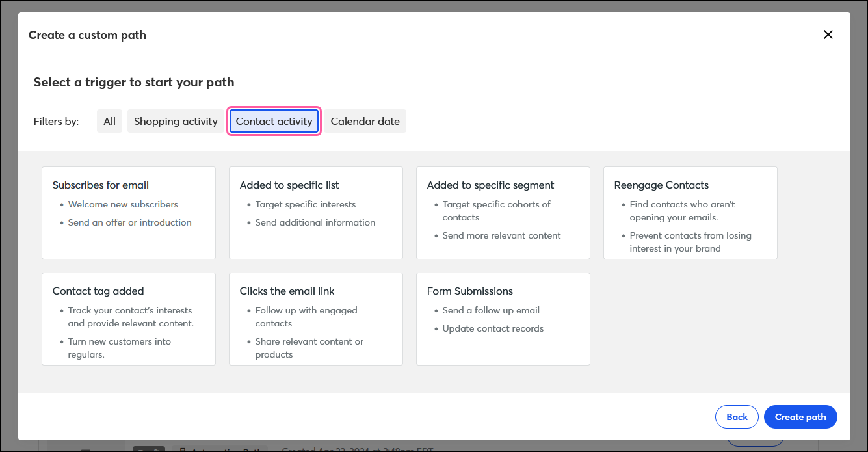Click 'Turn new customers into regulars' text
The image size is (868, 452).
pyautogui.click(x=120, y=348)
